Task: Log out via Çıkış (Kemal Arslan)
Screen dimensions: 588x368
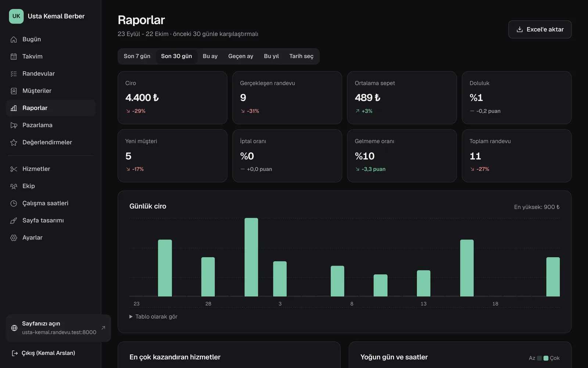Action: [x=43, y=353]
